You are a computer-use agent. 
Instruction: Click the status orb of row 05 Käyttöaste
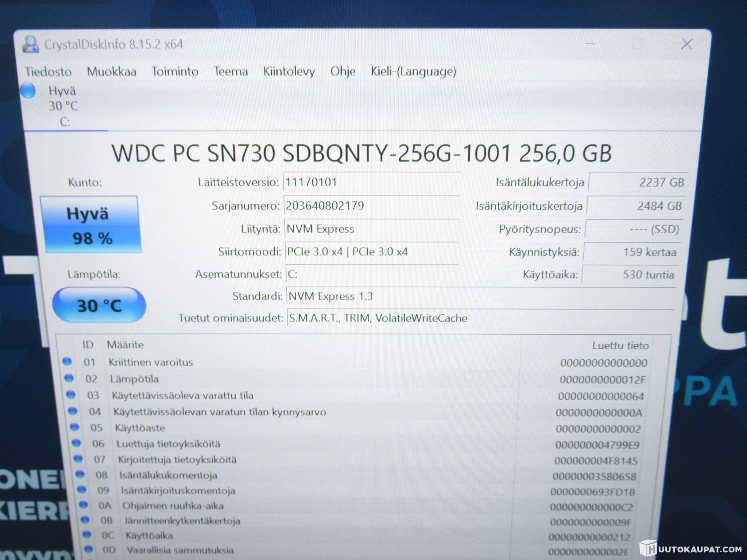74,427
